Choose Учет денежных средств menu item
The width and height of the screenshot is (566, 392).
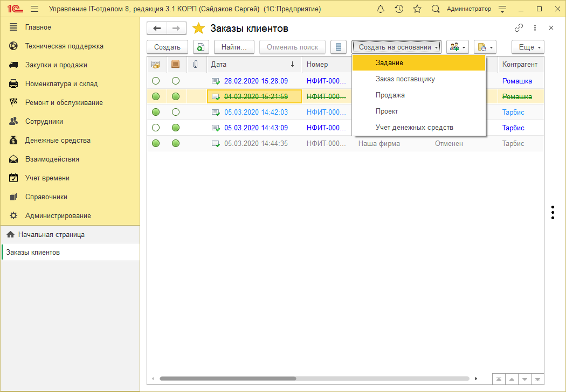click(x=414, y=128)
